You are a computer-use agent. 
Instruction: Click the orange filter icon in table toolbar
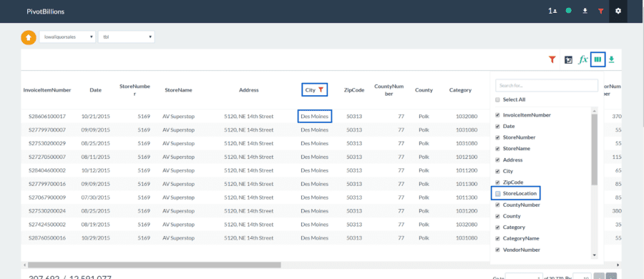552,60
